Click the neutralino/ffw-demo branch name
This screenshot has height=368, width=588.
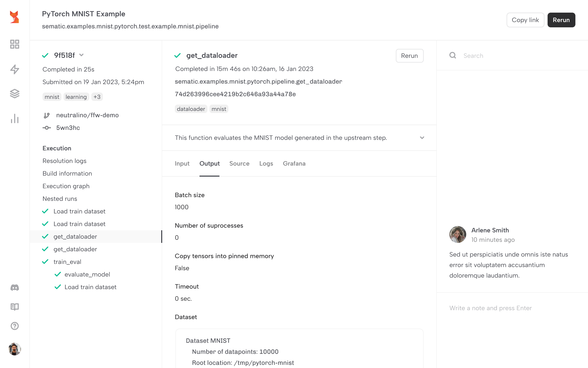pos(87,115)
